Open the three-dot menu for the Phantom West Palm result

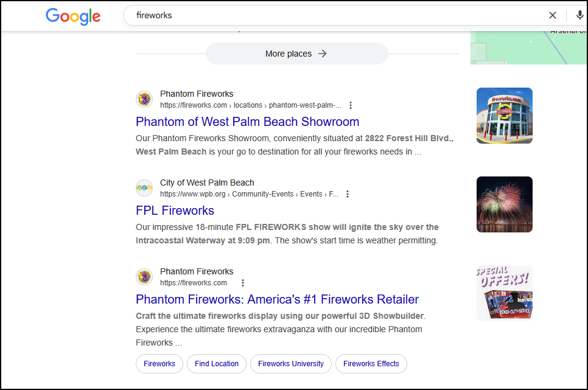click(351, 105)
